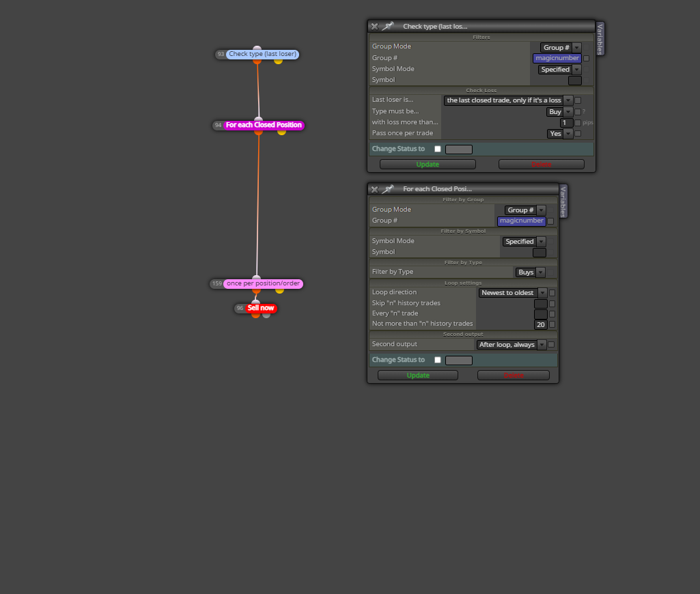Image resolution: width=700 pixels, height=594 pixels.
Task: Close the Check type (last loser) panel
Action: (374, 27)
